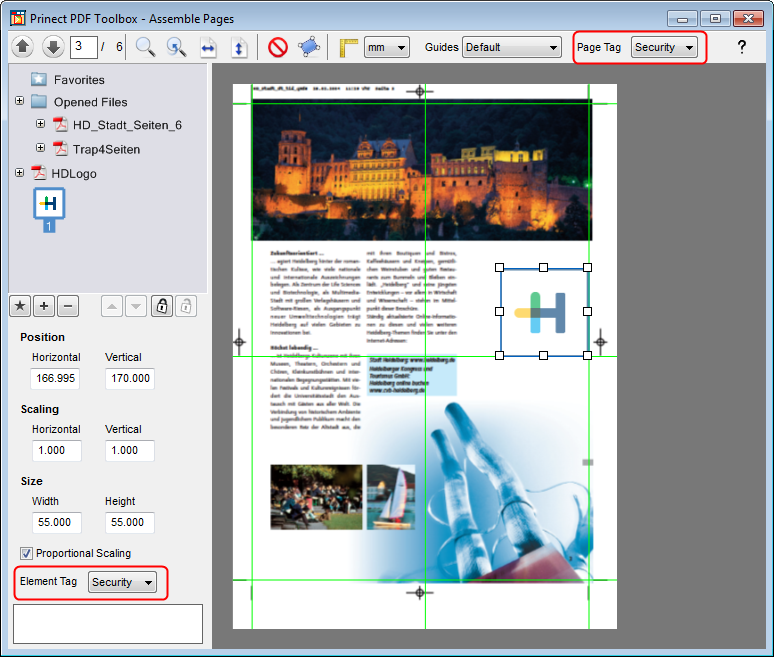
Task: Open the mm units dropdown
Action: click(x=386, y=47)
